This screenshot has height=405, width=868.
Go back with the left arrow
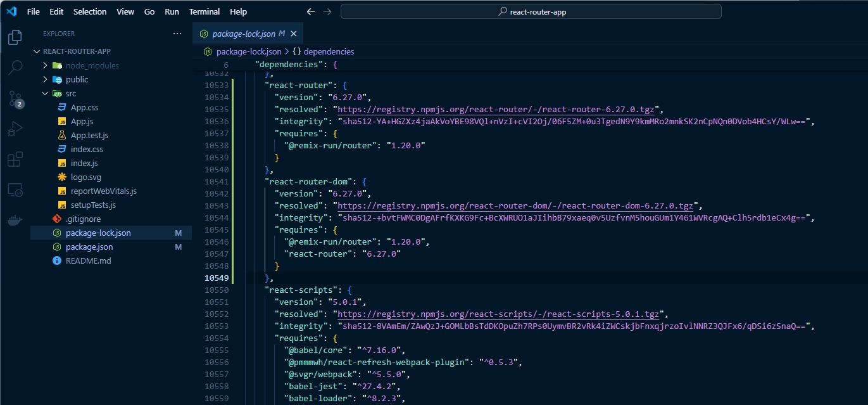[x=310, y=11]
